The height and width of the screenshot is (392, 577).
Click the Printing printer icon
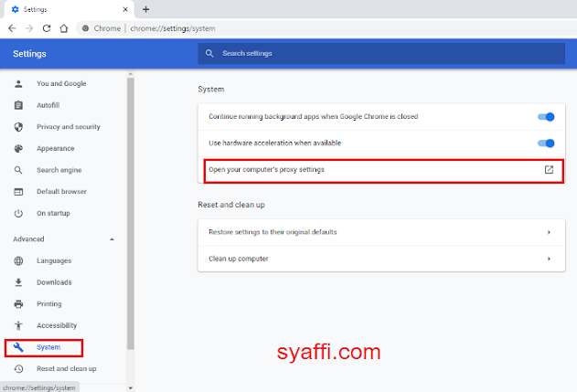point(18,304)
